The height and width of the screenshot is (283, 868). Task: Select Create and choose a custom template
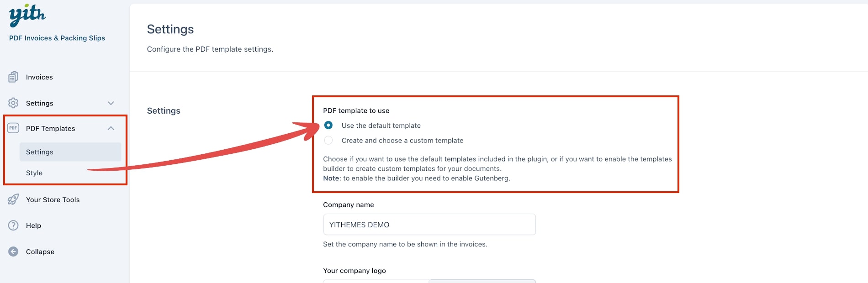pyautogui.click(x=328, y=140)
